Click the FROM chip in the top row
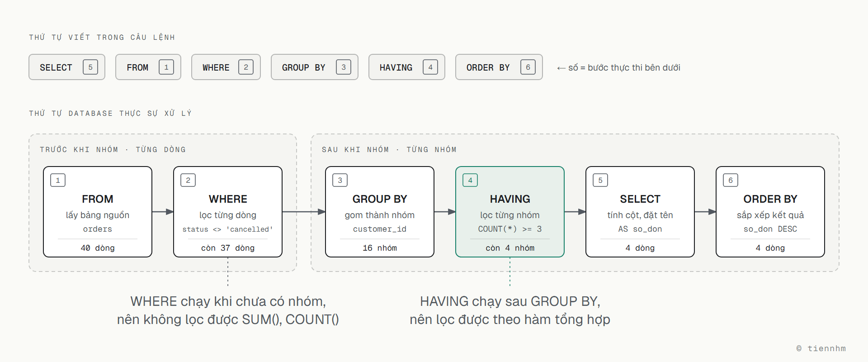Image resolution: width=868 pixels, height=362 pixels. coord(148,67)
